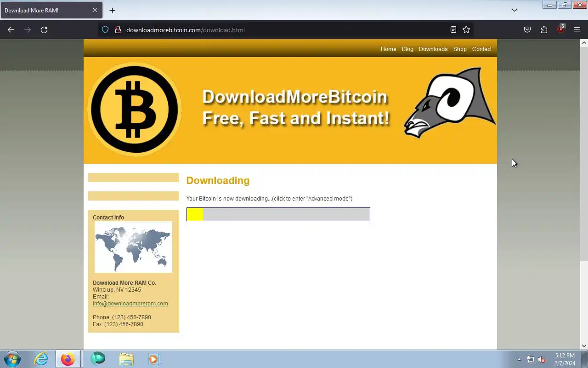The width and height of the screenshot is (588, 368).
Task: Open the taskbar clock and date
Action: (x=565, y=359)
